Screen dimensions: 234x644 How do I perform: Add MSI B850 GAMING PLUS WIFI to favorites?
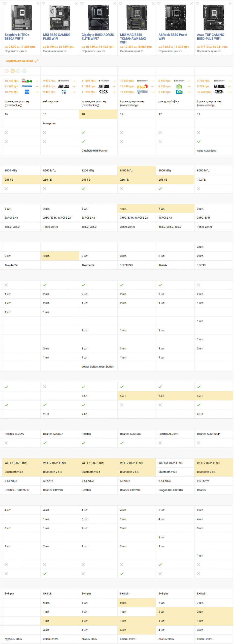pos(44,4)
